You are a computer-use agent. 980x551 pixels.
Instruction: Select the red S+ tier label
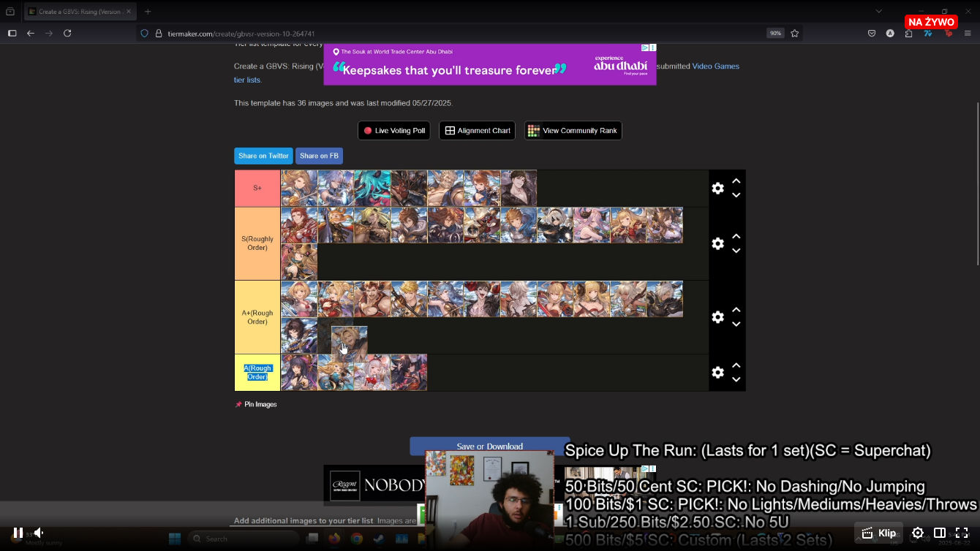(257, 189)
